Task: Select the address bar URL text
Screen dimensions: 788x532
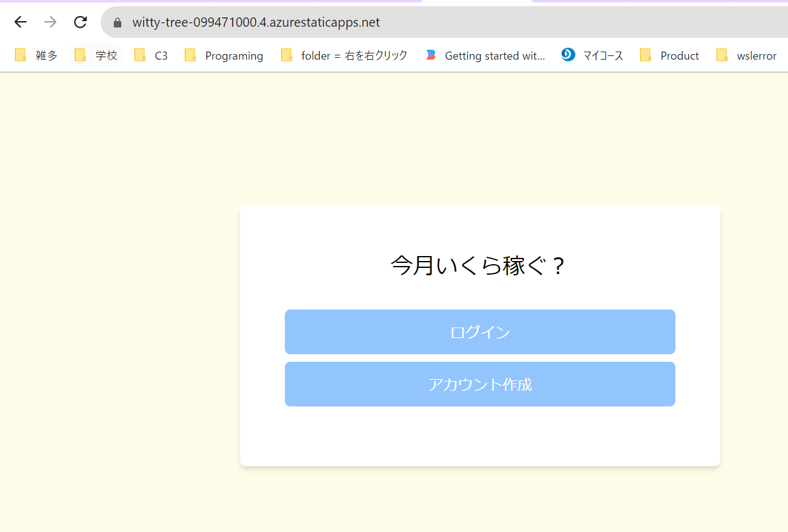Action: (x=256, y=22)
